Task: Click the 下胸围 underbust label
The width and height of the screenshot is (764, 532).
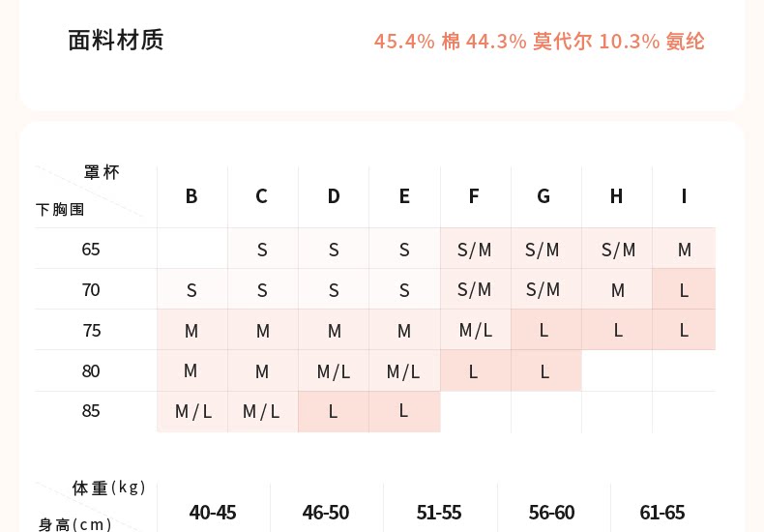Action: click(x=60, y=209)
